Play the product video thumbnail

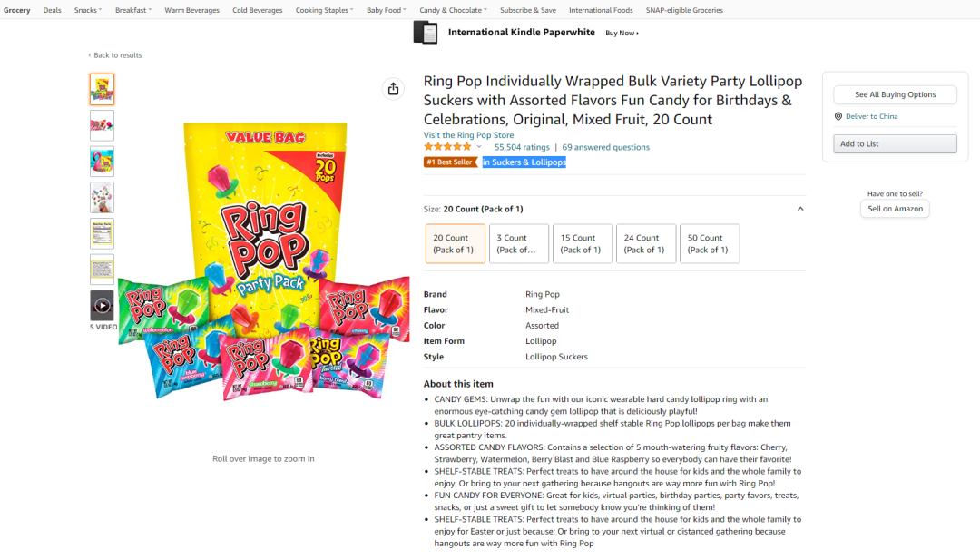pos(102,306)
